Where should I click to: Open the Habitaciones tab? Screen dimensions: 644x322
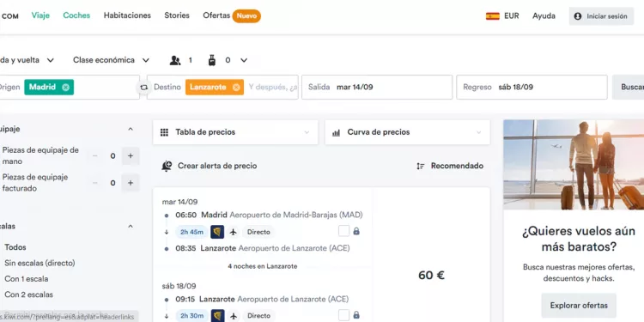(x=127, y=15)
